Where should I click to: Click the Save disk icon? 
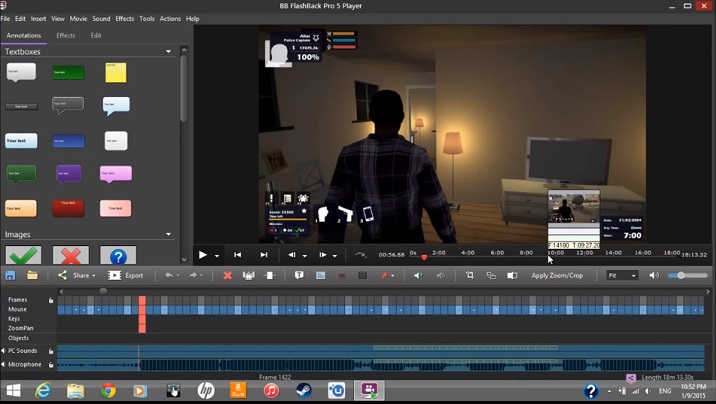pos(10,275)
